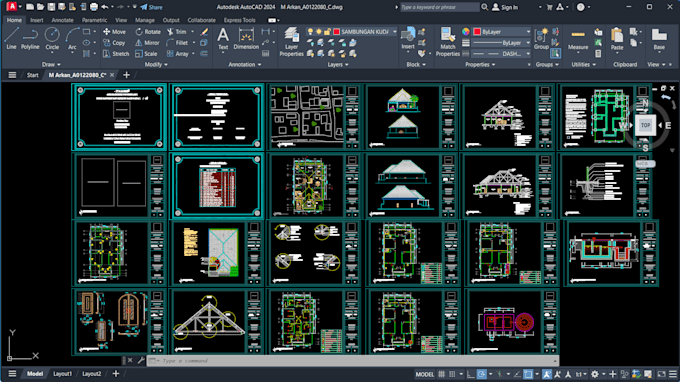
Task: Click the Save icon in quick access toolbar
Action: [x=51, y=7]
